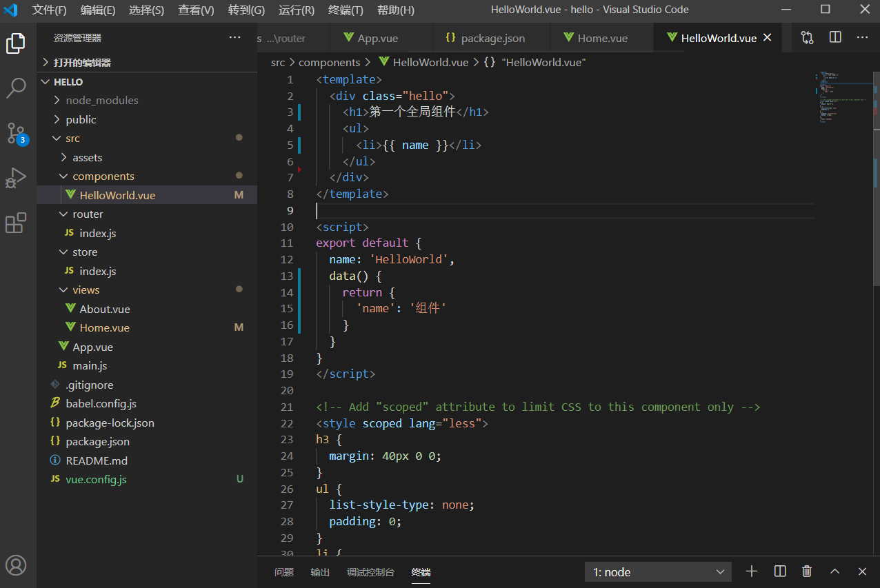
Task: Switch to the 调试控制台 panel tab
Action: pyautogui.click(x=370, y=572)
